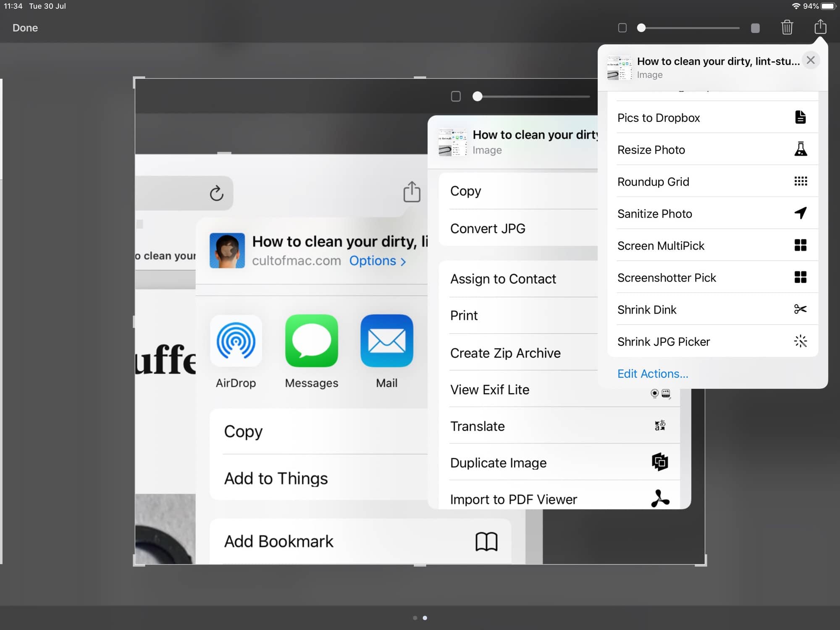Viewport: 840px width, 630px height.
Task: Tap the image thumbnail in the share header
Action: pos(619,67)
